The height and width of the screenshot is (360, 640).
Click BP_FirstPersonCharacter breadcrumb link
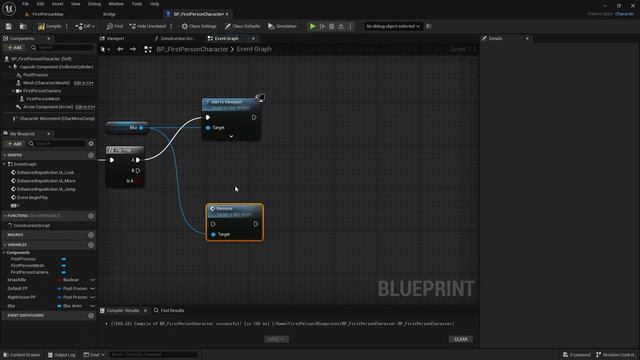coord(192,49)
